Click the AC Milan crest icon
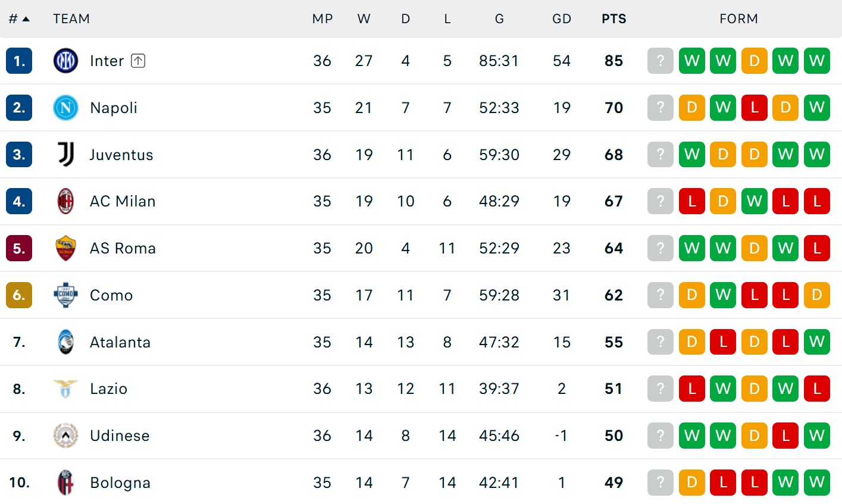Viewport: 842px width, 504px height. 65,201
